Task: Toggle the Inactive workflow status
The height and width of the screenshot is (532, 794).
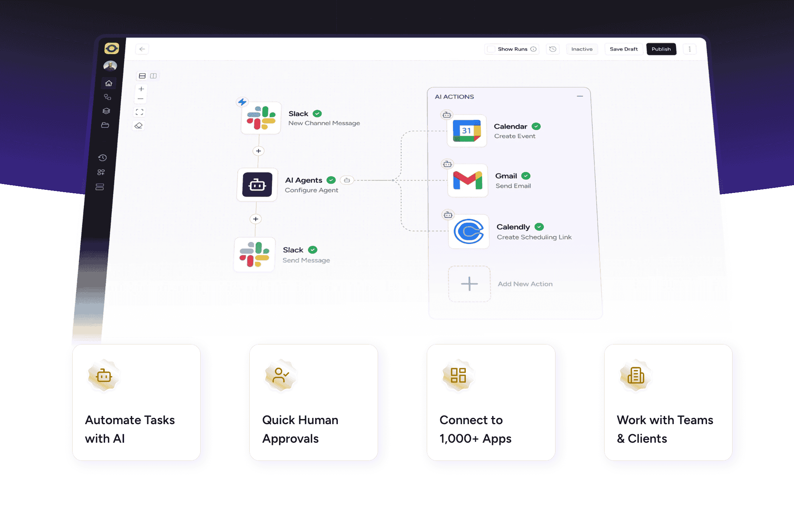Action: pos(582,49)
